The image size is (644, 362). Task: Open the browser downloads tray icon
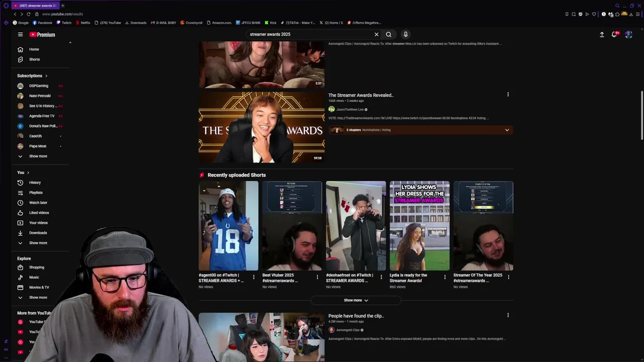point(631,14)
